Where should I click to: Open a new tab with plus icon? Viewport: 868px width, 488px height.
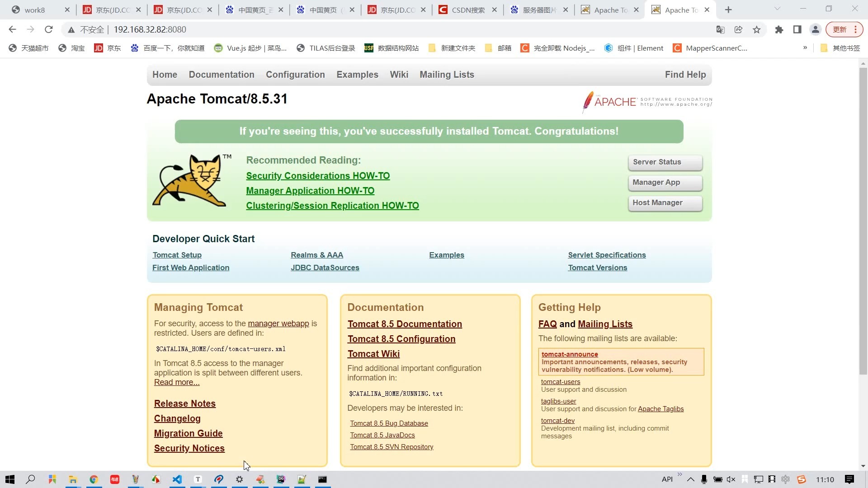(x=728, y=10)
